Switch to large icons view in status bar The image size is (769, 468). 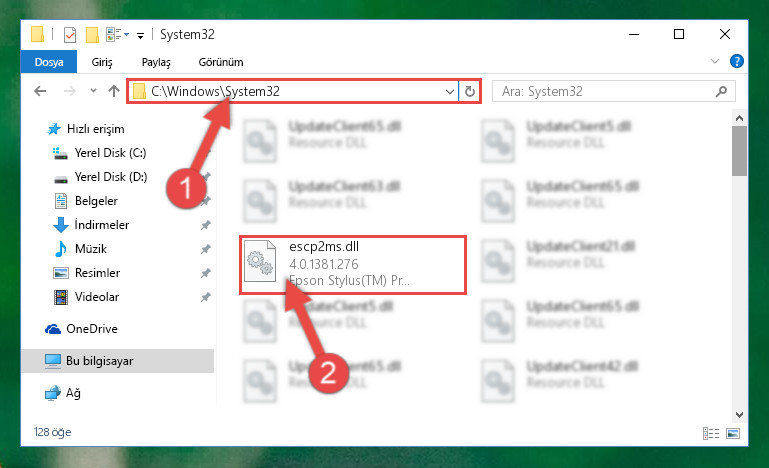[x=733, y=433]
